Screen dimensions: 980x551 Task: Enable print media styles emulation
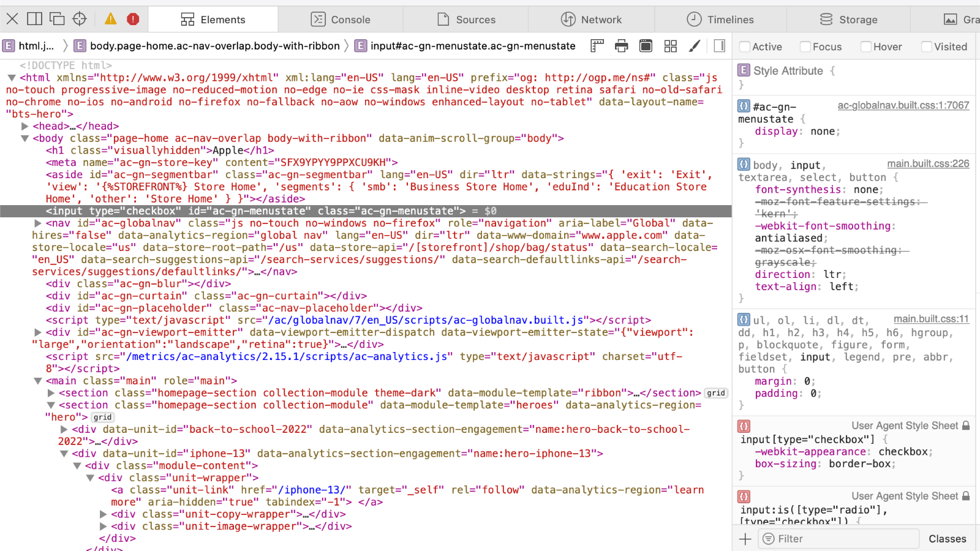(621, 46)
